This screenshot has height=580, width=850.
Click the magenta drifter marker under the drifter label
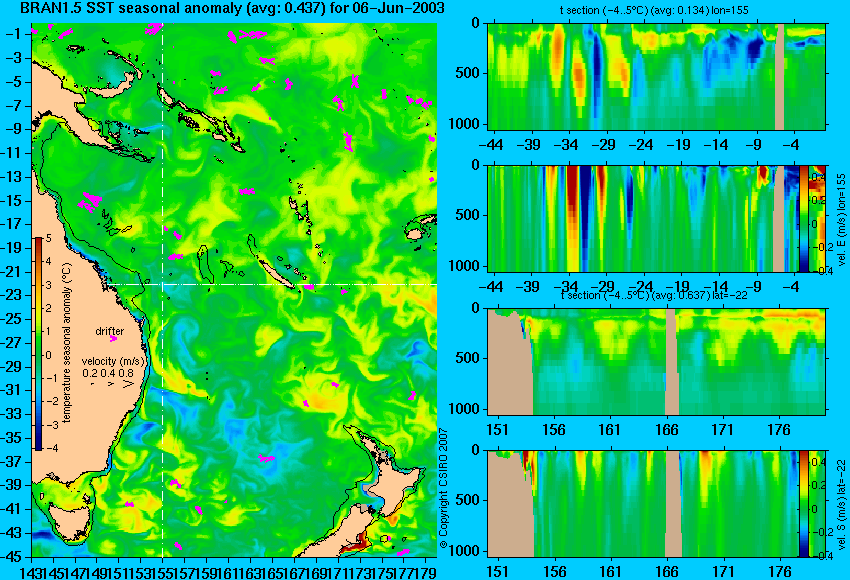click(113, 339)
